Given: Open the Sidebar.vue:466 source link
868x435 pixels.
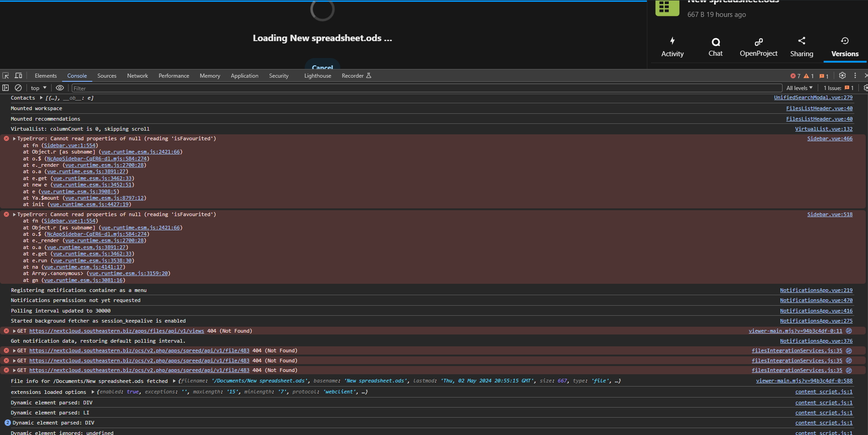Looking at the screenshot, I should tap(830, 138).
